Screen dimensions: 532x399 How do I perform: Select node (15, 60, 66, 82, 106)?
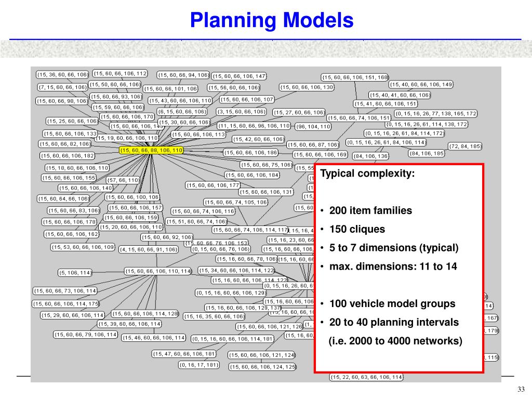pos(65,144)
